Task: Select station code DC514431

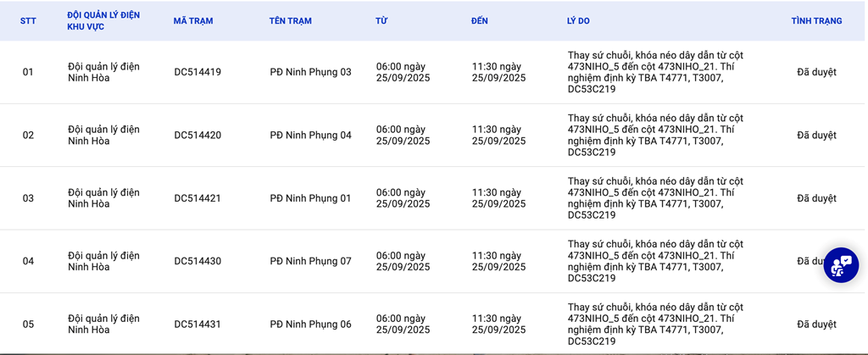Action: coord(198,324)
